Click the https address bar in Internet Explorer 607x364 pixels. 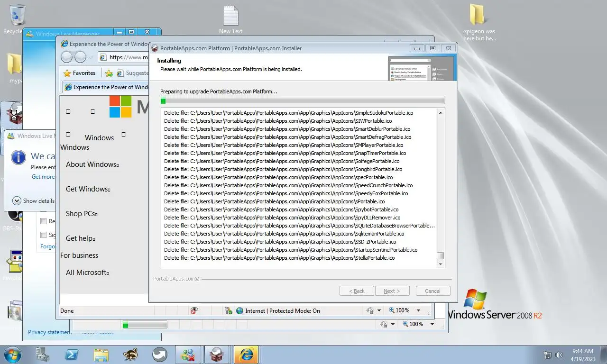point(124,57)
